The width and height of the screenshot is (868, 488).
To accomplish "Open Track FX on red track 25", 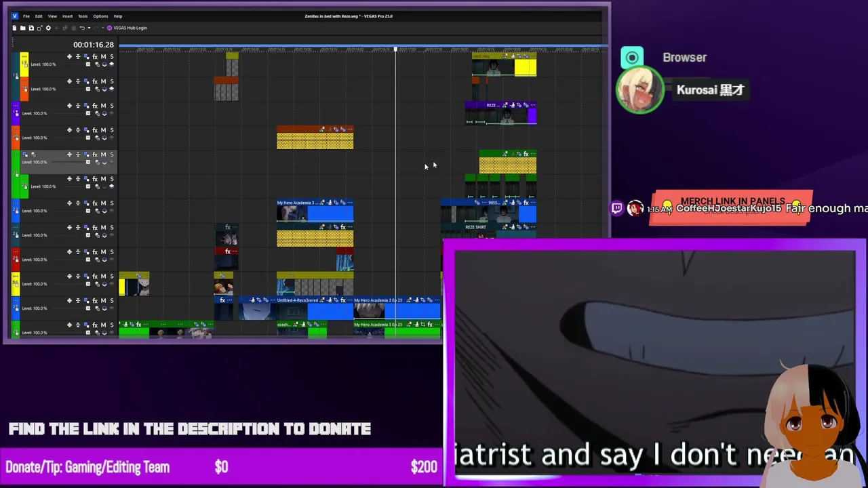I will (x=95, y=252).
